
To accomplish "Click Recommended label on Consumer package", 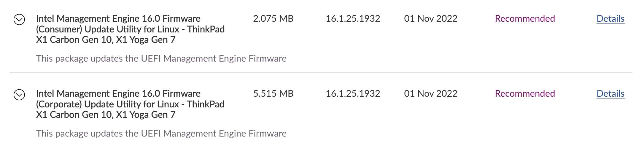I will (x=525, y=19).
